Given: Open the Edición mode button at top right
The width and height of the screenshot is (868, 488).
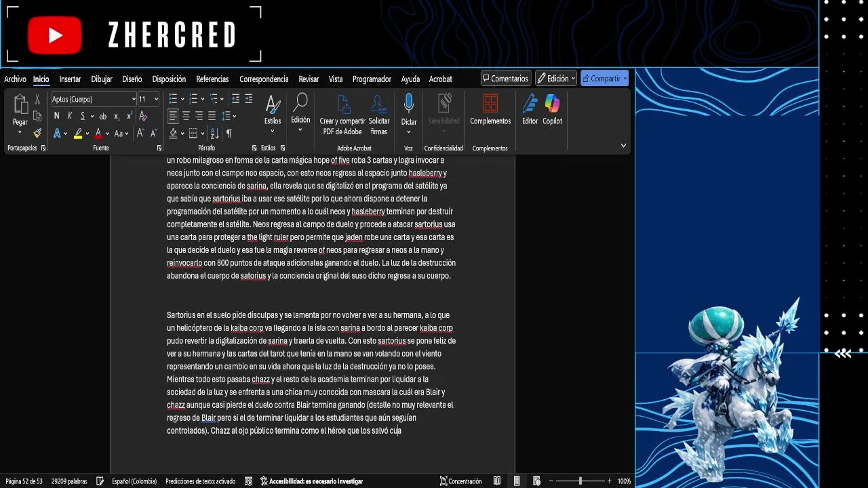Looking at the screenshot, I should tap(556, 79).
